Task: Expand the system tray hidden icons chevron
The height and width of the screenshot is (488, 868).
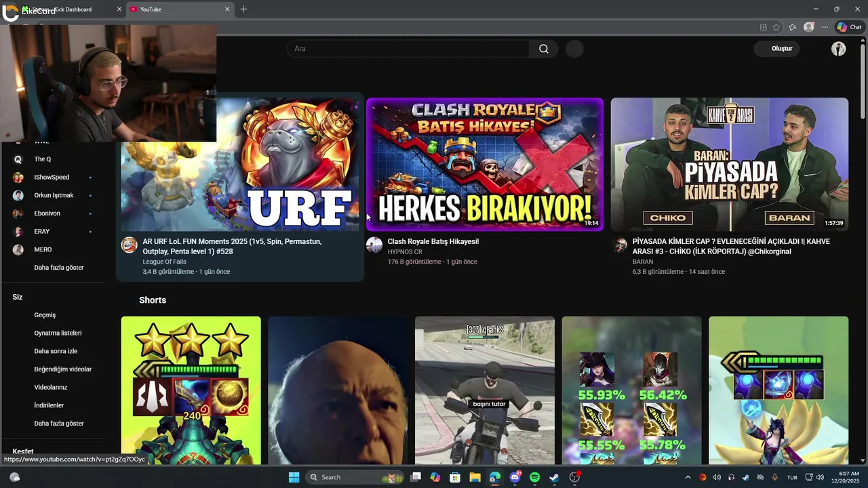Action: coord(688,477)
